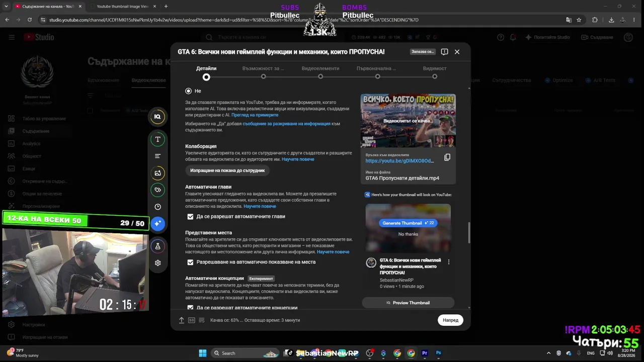Click the upload progress text "Качва се: 63%"

tap(224, 320)
